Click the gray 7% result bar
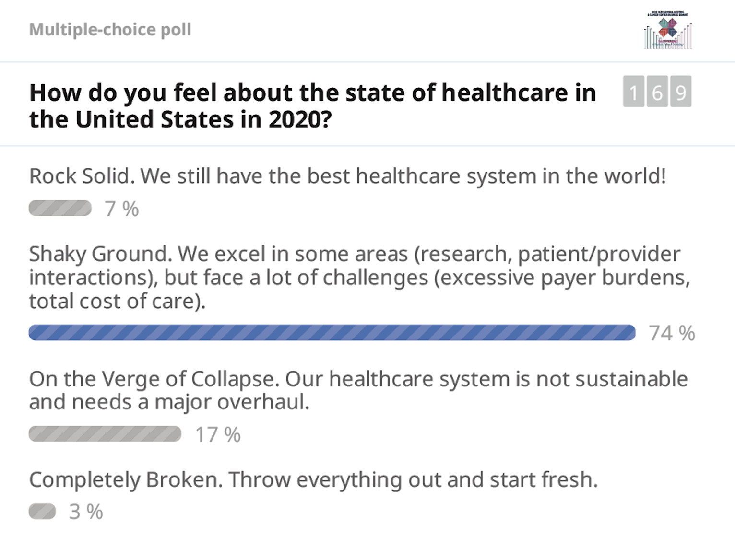 (60, 208)
